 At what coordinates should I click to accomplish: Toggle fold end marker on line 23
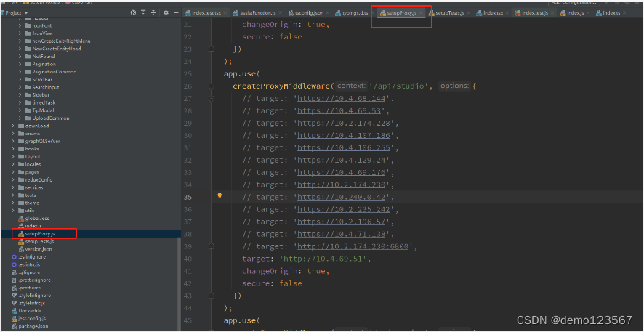211,49
